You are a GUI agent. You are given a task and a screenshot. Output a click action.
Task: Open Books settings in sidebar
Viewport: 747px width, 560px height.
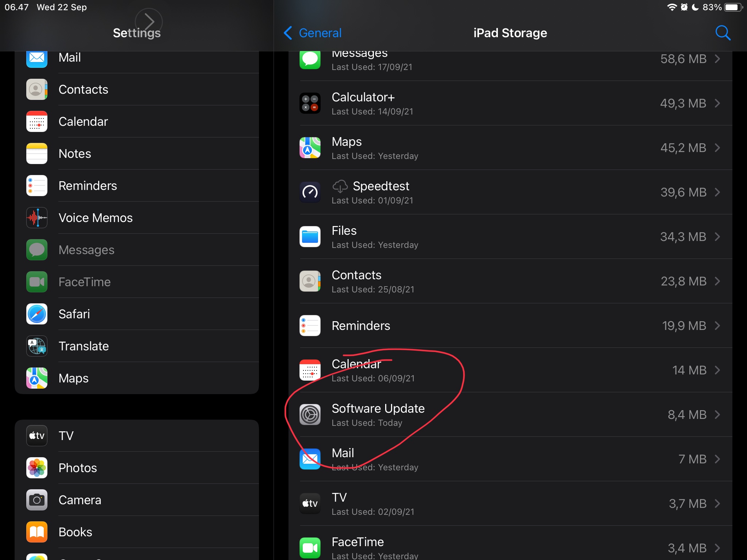click(x=76, y=532)
